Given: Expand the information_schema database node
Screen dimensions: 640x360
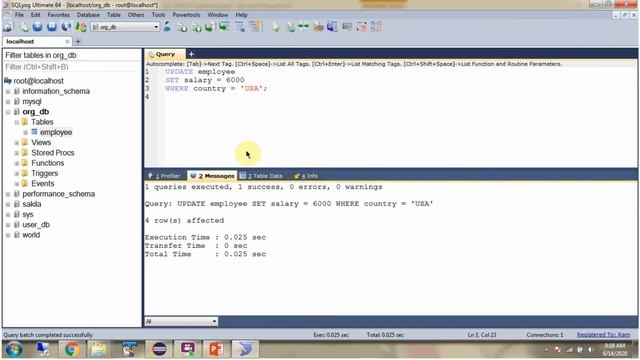Looking at the screenshot, I should (x=8, y=91).
